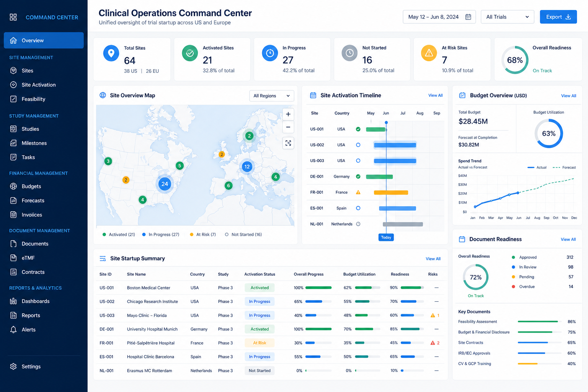Open the Alerts bell icon
588x392 pixels.
(x=13, y=330)
